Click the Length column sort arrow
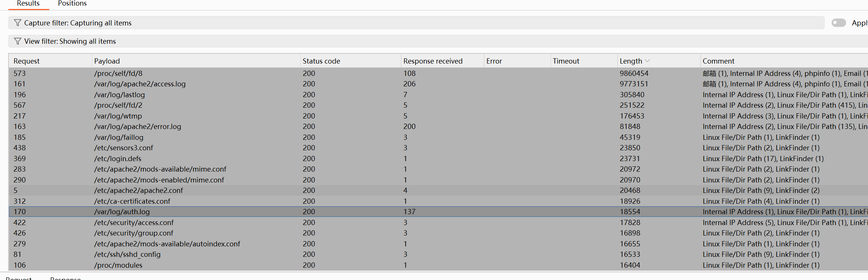The image size is (868, 280). (x=647, y=61)
